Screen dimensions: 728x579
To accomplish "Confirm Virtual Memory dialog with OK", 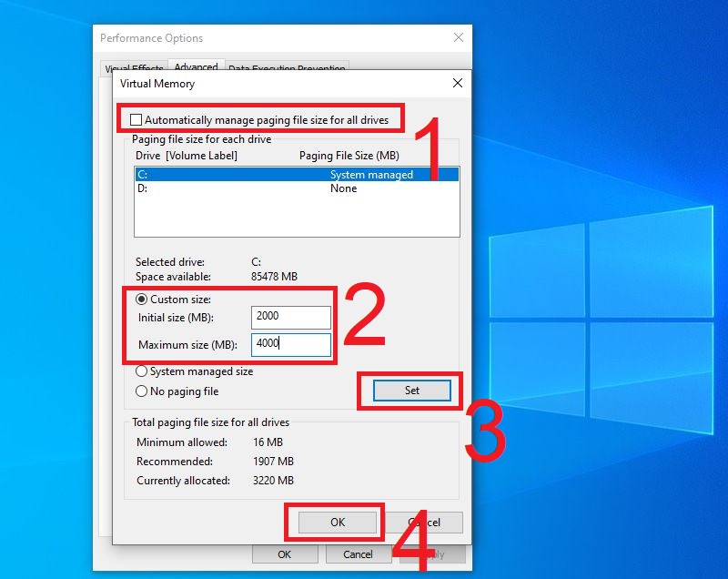I will click(337, 523).
